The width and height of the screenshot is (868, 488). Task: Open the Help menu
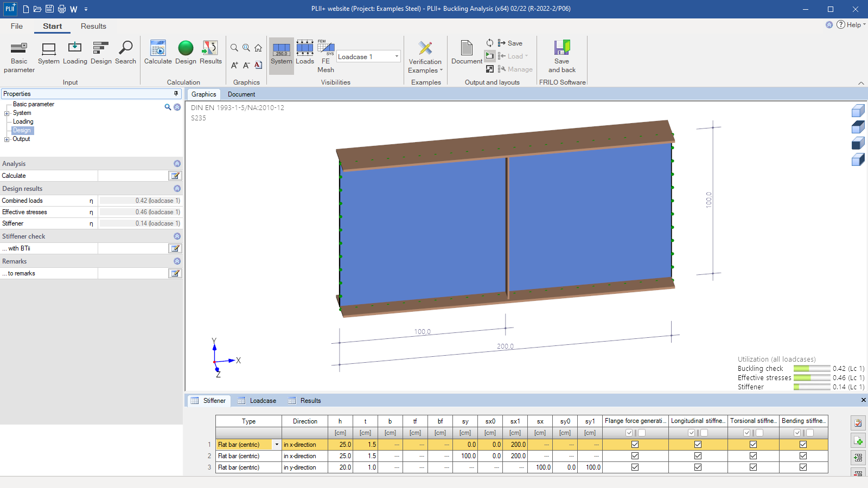click(851, 24)
